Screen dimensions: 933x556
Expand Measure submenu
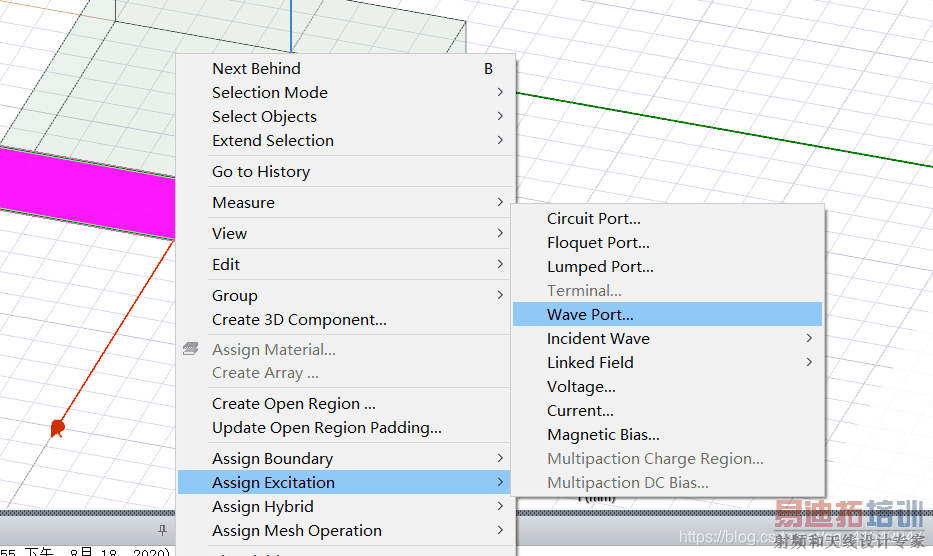(243, 202)
